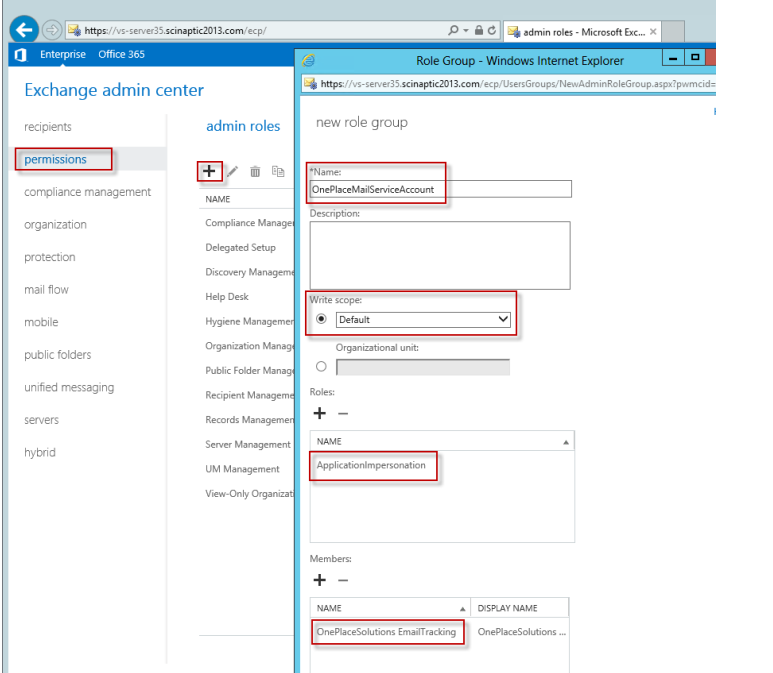Viewport: 773px width, 673px height.
Task: Remove member using the Members minus icon
Action: tap(342, 579)
